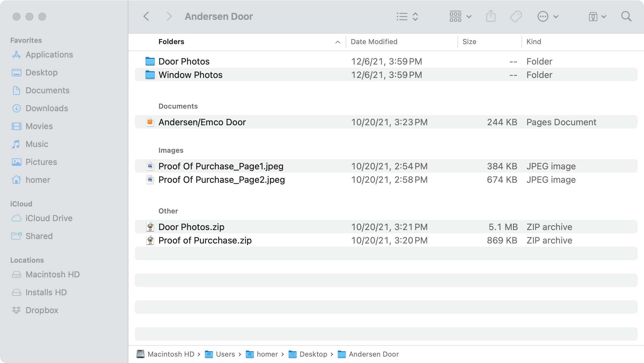Open Documents in the sidebar
The image size is (644, 363).
tap(47, 90)
